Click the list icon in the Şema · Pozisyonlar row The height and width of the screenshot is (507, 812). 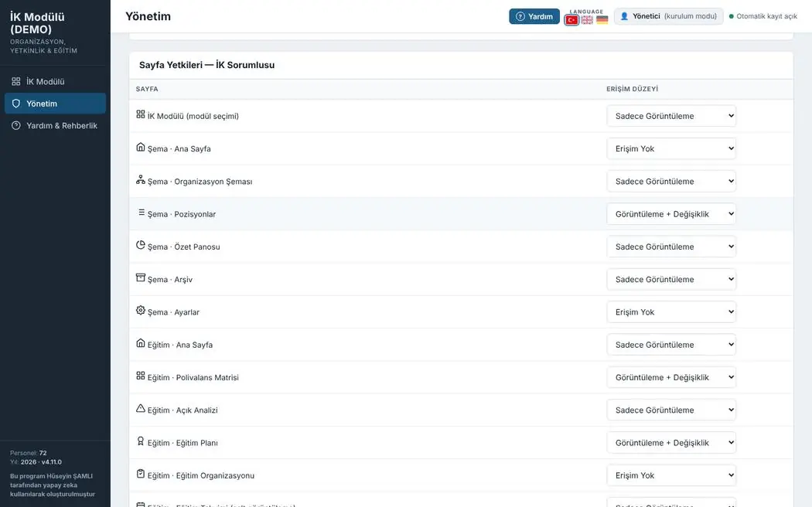coord(142,212)
